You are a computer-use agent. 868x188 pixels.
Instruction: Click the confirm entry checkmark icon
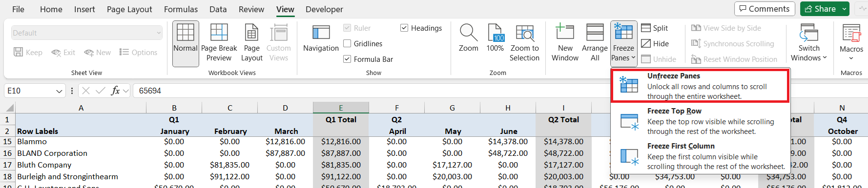click(x=101, y=91)
